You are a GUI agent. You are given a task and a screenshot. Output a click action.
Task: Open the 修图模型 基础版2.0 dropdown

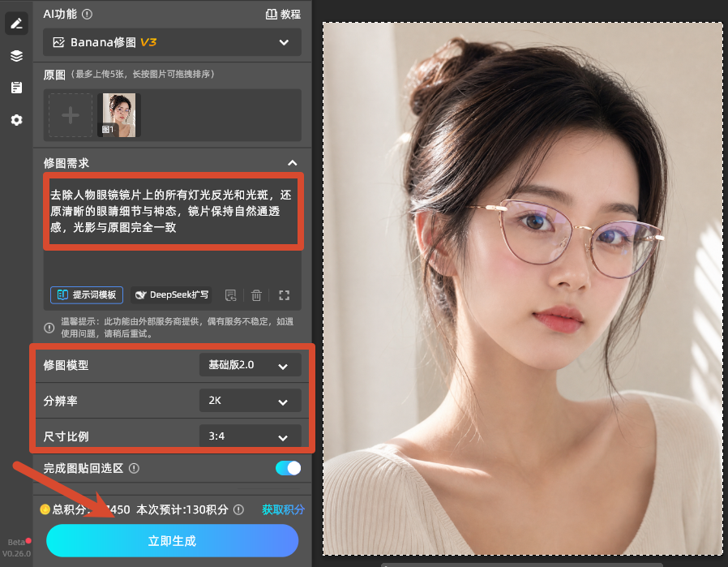point(251,365)
